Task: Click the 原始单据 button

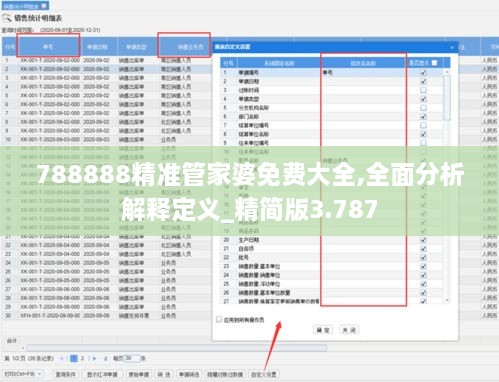Action: pos(139,374)
